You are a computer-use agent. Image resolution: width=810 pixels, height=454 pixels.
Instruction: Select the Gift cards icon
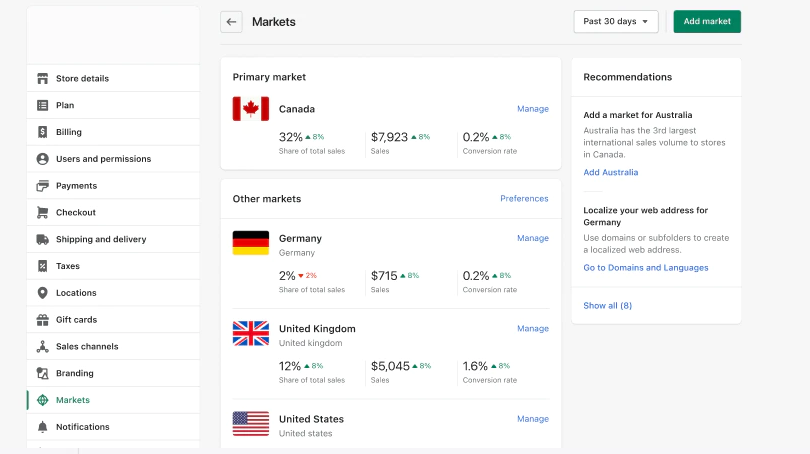42,320
